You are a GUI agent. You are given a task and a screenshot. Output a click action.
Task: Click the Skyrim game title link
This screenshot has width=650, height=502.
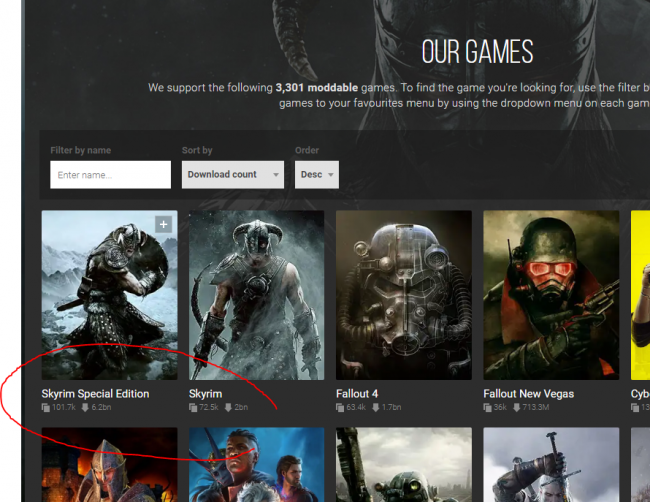pyautogui.click(x=205, y=394)
